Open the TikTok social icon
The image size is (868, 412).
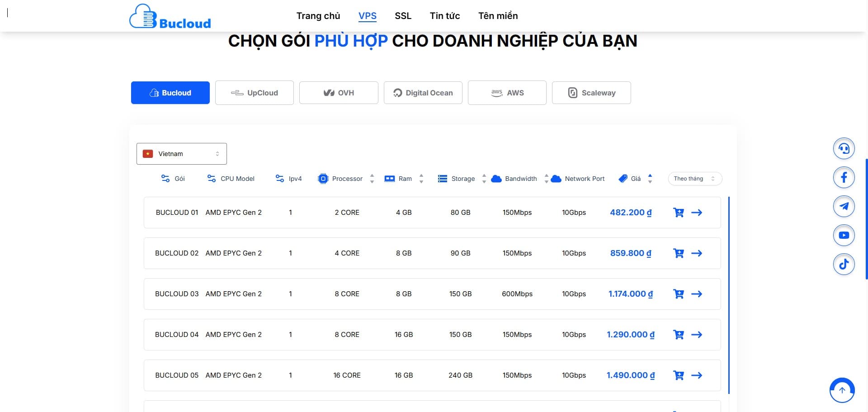[x=844, y=264]
